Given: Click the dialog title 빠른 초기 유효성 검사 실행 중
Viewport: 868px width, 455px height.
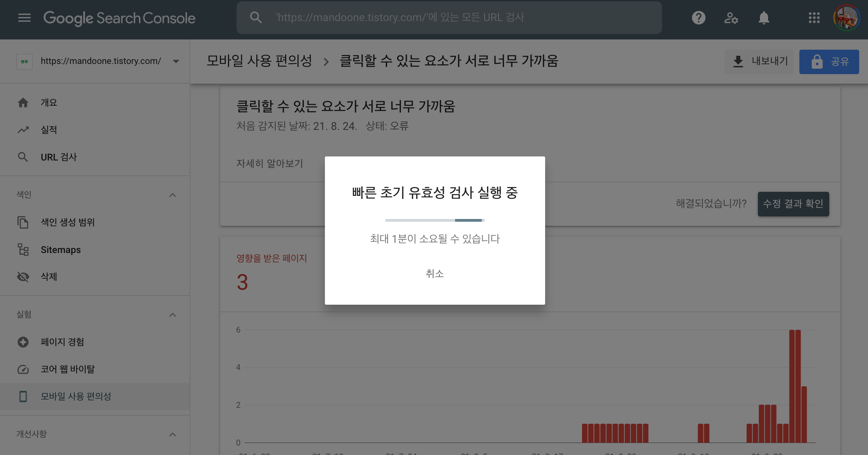Looking at the screenshot, I should (435, 193).
